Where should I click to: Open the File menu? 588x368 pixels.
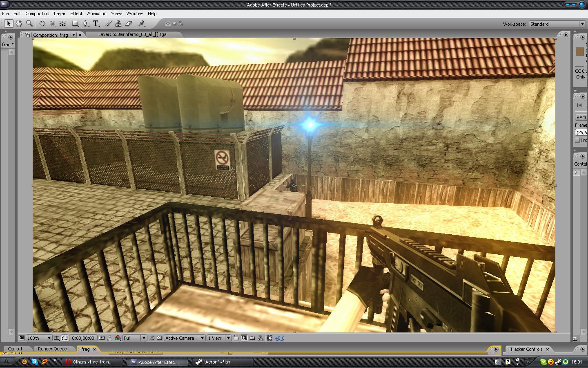5,13
